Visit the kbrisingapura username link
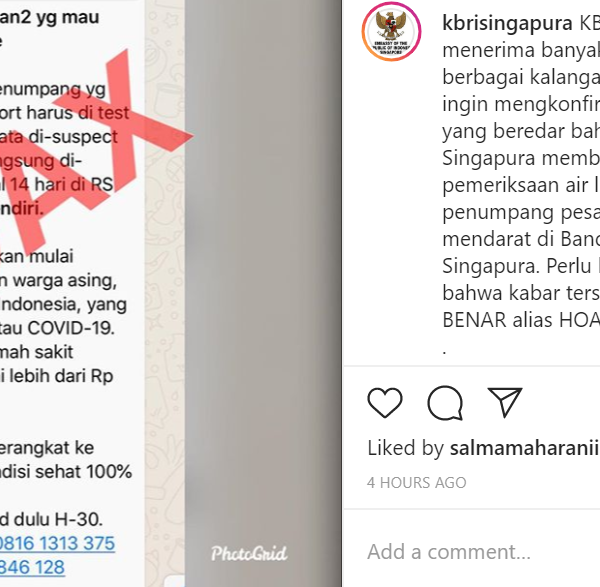The width and height of the screenshot is (600, 587). pyautogui.click(x=507, y=23)
